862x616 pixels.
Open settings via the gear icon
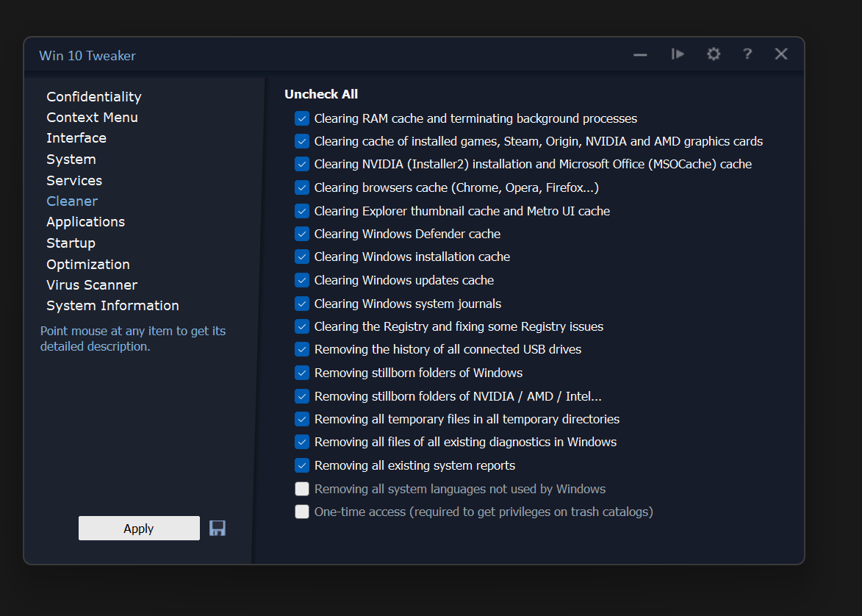tap(713, 54)
